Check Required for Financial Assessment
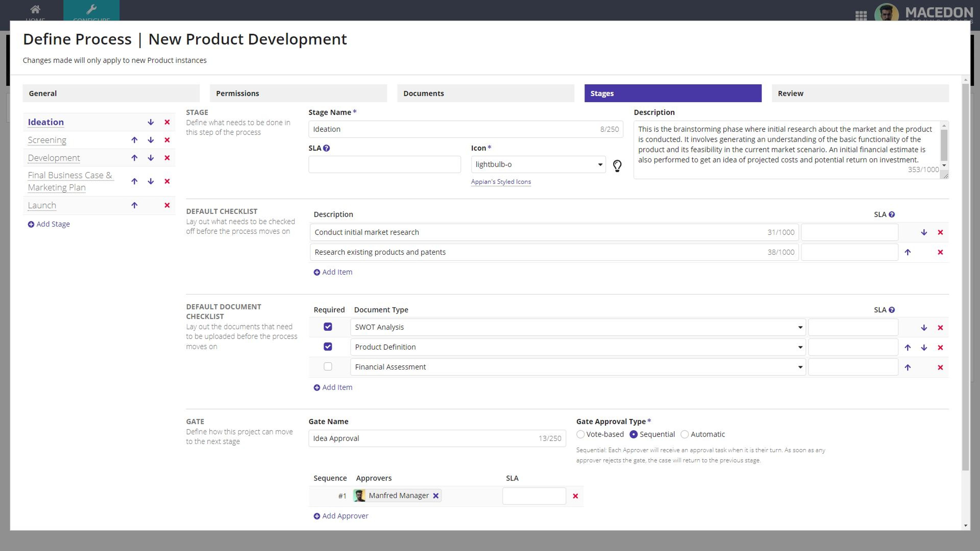This screenshot has height=551, width=980. pos(327,367)
